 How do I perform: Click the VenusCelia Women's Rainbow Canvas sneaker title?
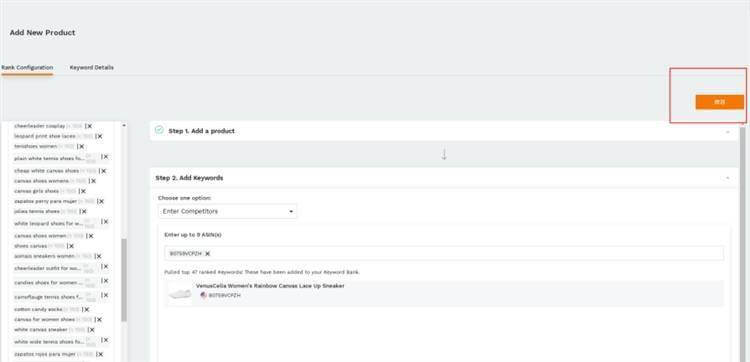(270, 286)
